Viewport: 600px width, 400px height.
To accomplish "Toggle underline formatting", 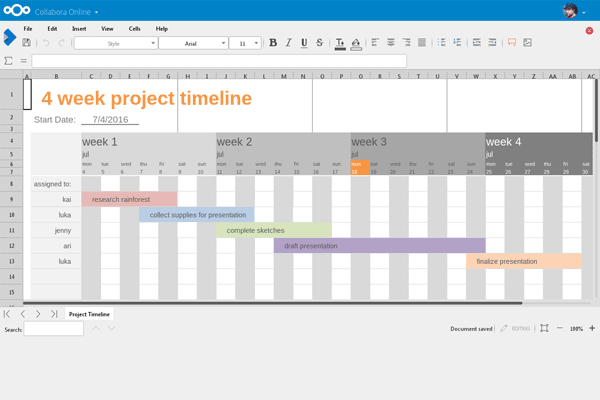I will coord(303,43).
